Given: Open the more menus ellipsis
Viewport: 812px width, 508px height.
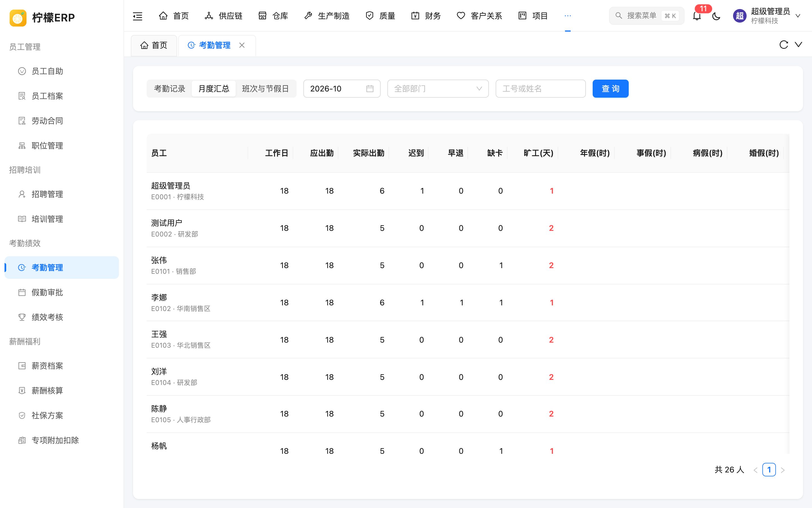Looking at the screenshot, I should tap(568, 16).
